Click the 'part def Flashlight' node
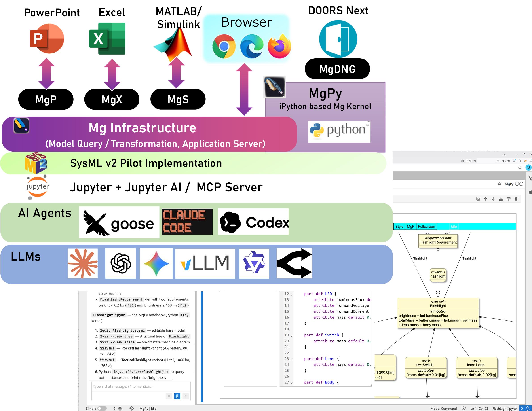The width and height of the screenshot is (532, 411). pos(438,313)
